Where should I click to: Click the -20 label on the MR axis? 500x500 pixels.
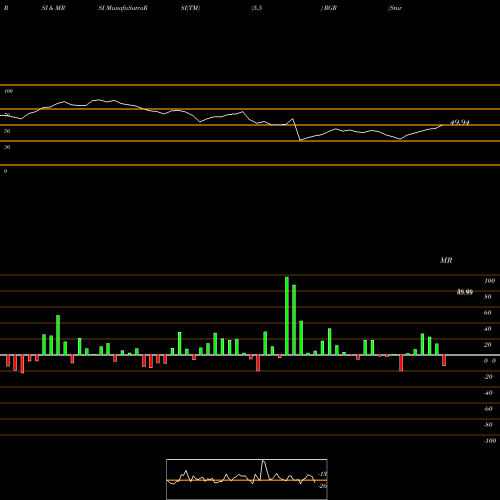click(x=488, y=377)
